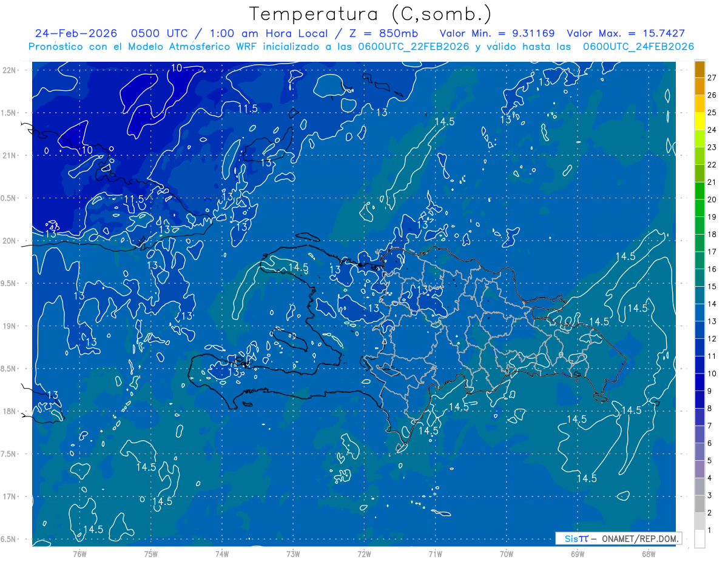The width and height of the screenshot is (728, 562).
Task: Click the color scale value 18
Action: point(712,234)
